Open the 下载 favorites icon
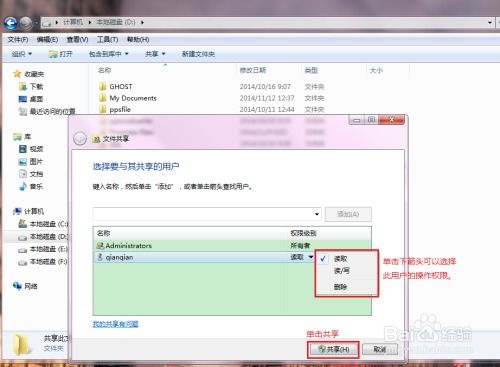The height and width of the screenshot is (367, 500). click(23, 87)
